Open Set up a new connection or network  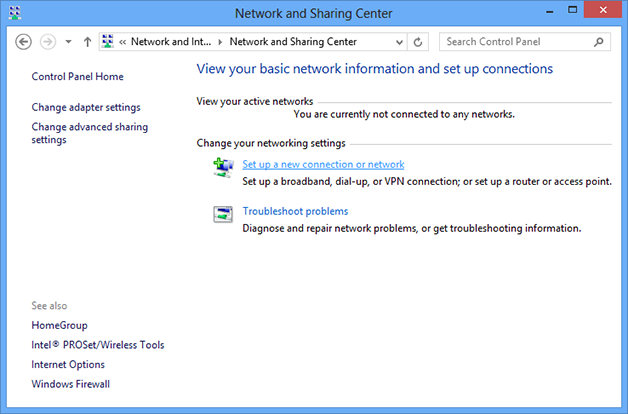(323, 164)
